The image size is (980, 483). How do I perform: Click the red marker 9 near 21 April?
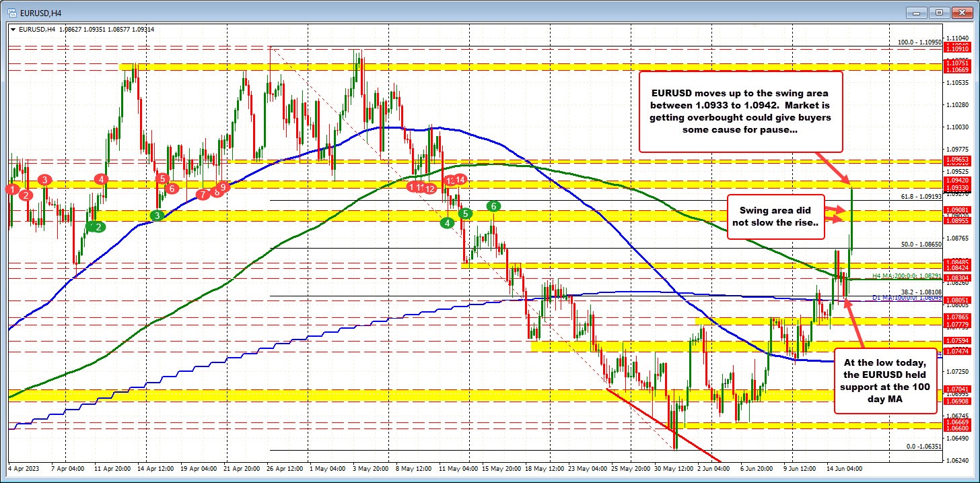222,189
